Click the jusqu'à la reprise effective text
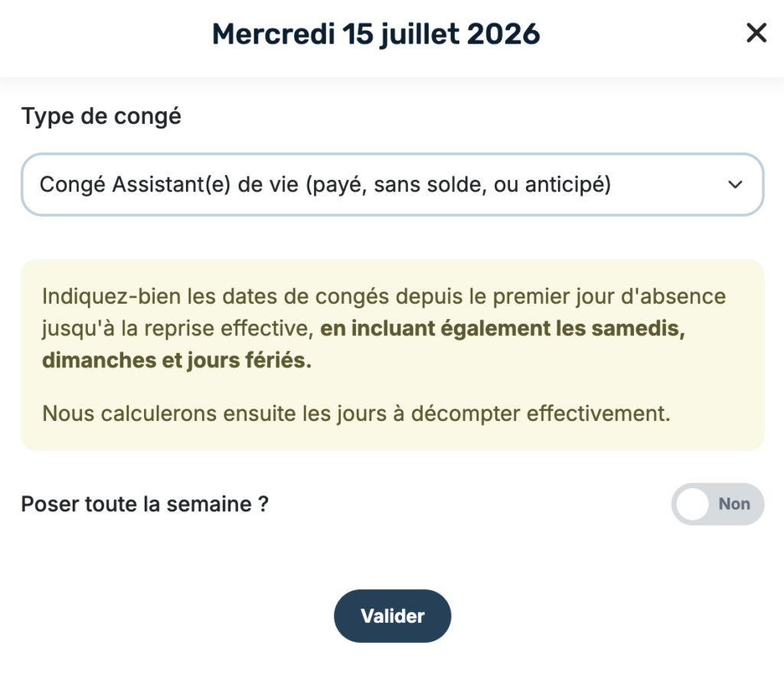Screen dimensions: 784x678 178,328
